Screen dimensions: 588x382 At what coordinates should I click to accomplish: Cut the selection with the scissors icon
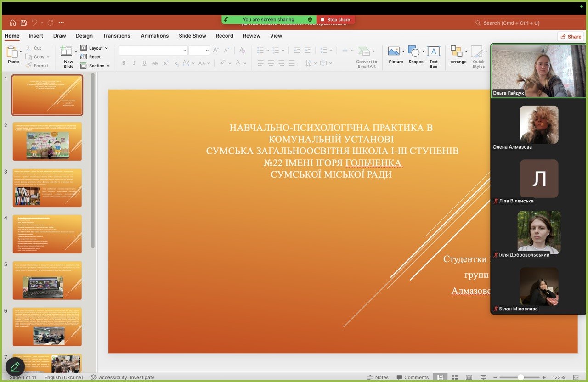pyautogui.click(x=28, y=48)
